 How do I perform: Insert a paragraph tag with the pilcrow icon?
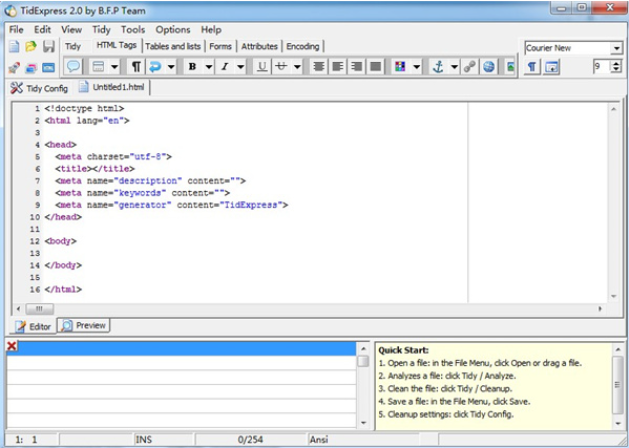pyautogui.click(x=136, y=67)
